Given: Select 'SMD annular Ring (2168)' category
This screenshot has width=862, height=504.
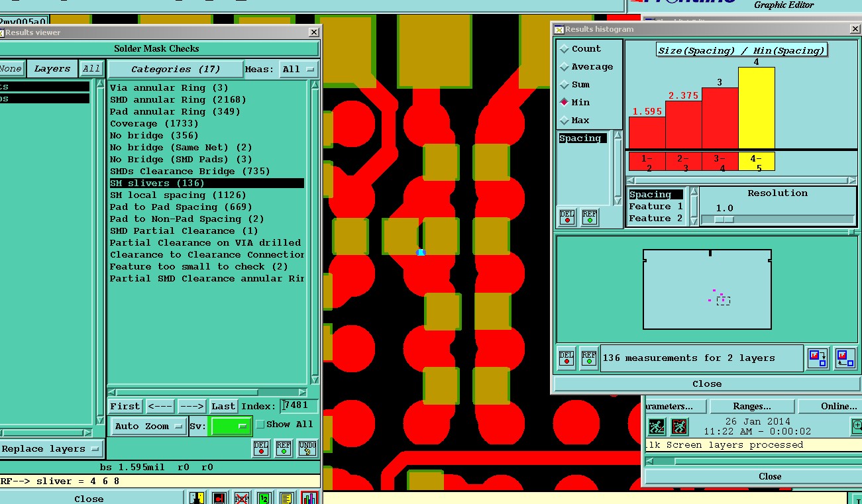Looking at the screenshot, I should point(178,100).
